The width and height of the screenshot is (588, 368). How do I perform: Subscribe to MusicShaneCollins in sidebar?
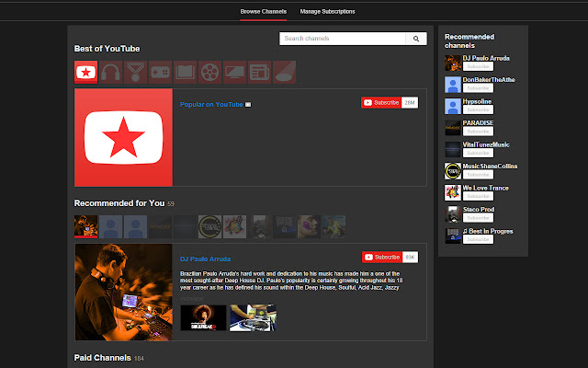(x=478, y=175)
